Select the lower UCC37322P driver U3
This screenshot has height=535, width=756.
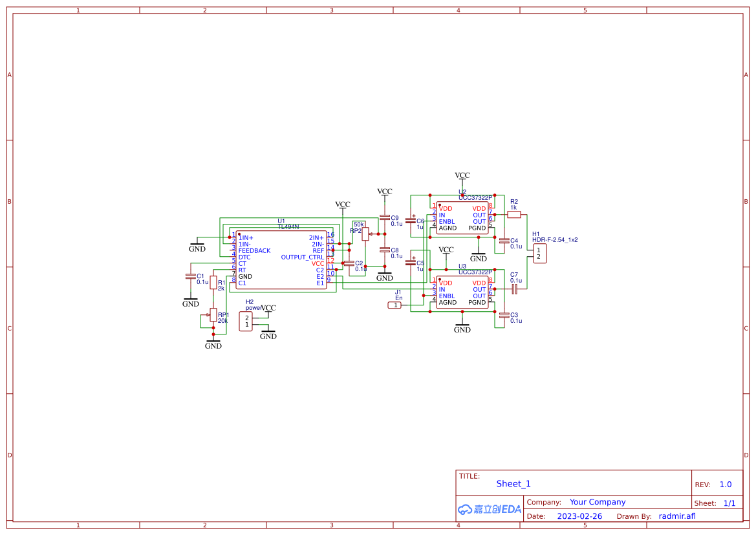[462, 291]
